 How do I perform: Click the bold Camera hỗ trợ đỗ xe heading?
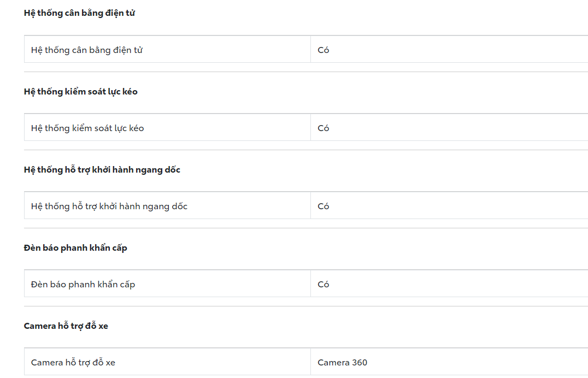[x=66, y=326]
